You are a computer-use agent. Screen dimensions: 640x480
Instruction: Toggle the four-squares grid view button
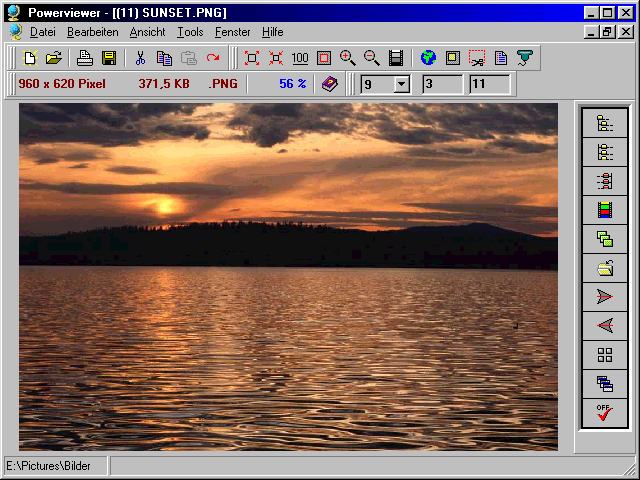coord(604,355)
